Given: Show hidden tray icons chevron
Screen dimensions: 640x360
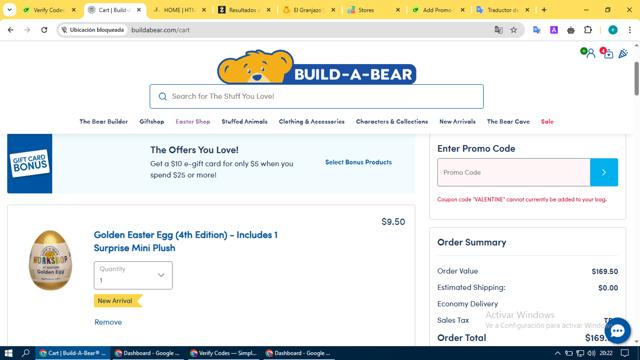Looking at the screenshot, I should pyautogui.click(x=558, y=353).
